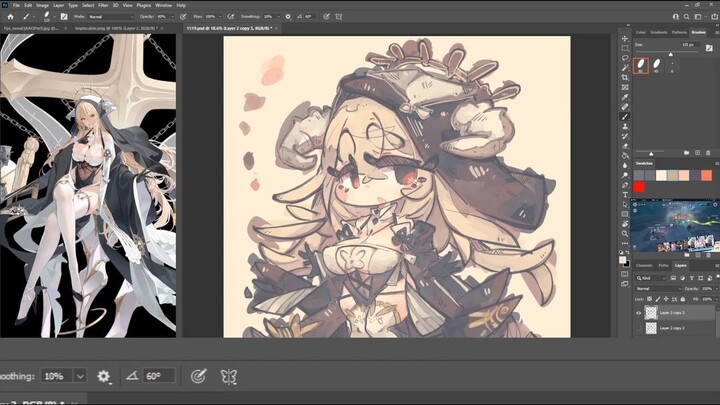
Task: Select the Hand tool
Action: point(625,224)
